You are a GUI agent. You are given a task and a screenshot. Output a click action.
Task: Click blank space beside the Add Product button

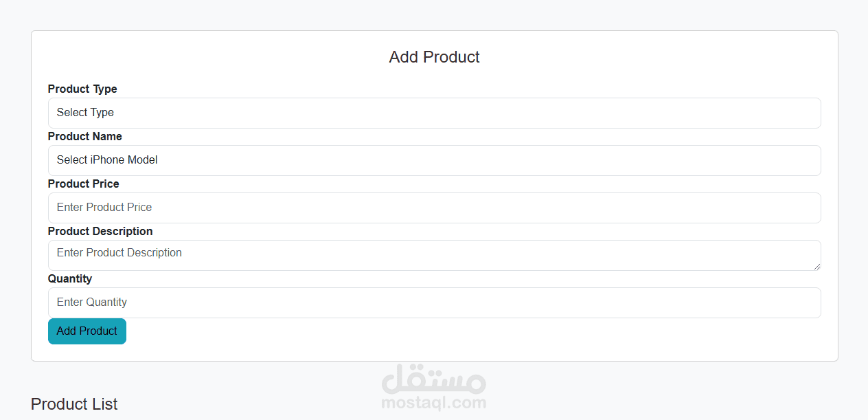tap(474, 331)
